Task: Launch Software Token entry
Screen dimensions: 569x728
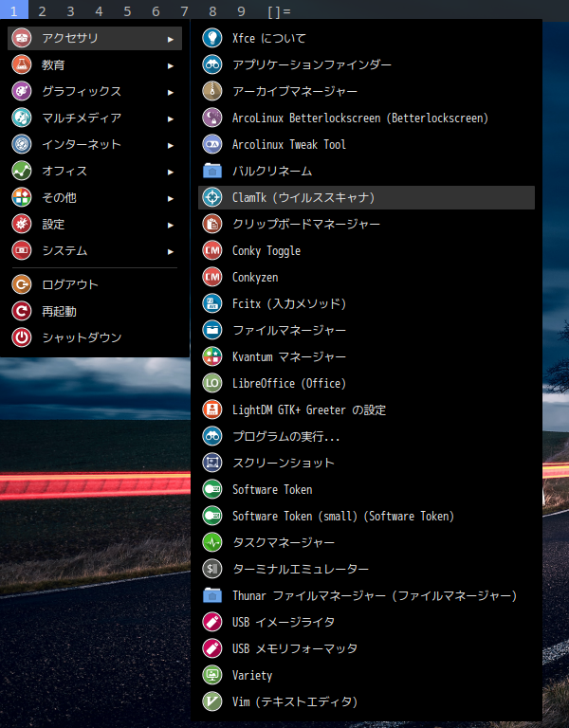Action: tap(366, 489)
